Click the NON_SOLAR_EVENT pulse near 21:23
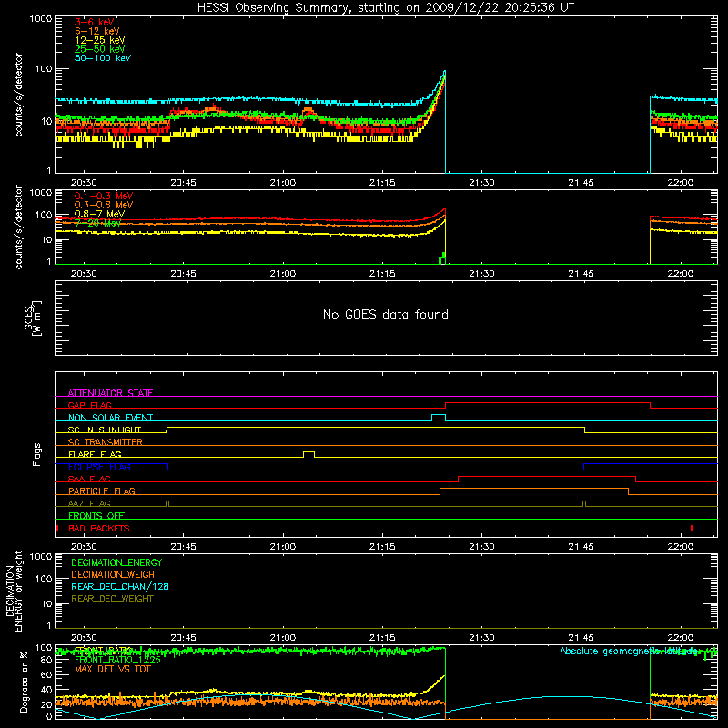728x728 pixels. coord(439,417)
